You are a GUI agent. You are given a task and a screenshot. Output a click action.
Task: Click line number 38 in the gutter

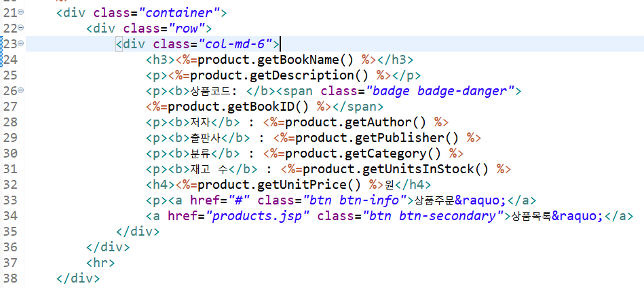click(11, 278)
